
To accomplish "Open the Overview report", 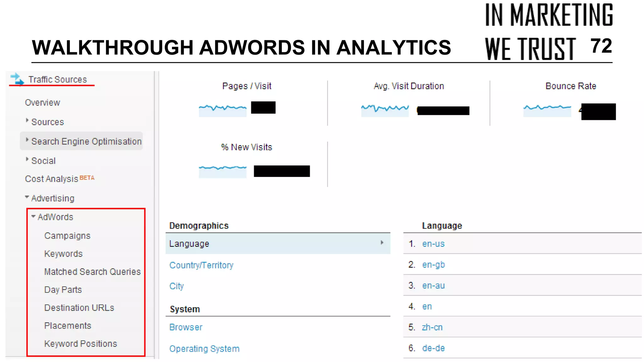I will pyautogui.click(x=42, y=103).
